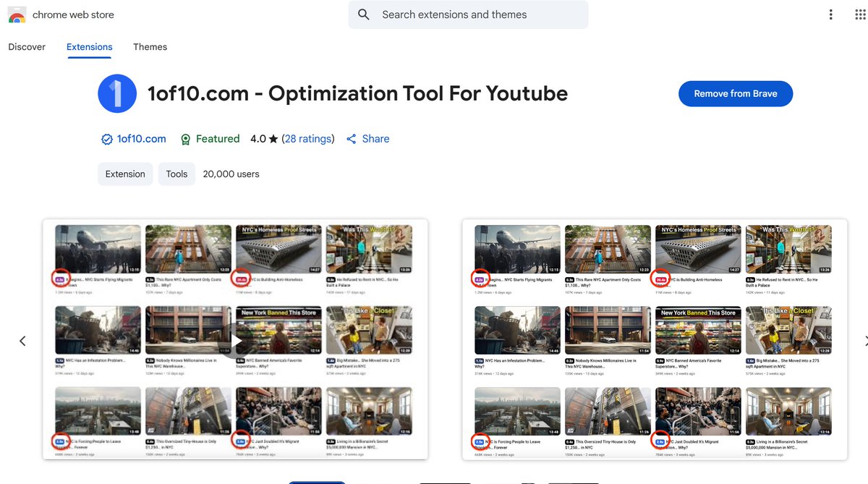This screenshot has height=484, width=868.
Task: Click the Featured badge icon
Action: click(186, 139)
